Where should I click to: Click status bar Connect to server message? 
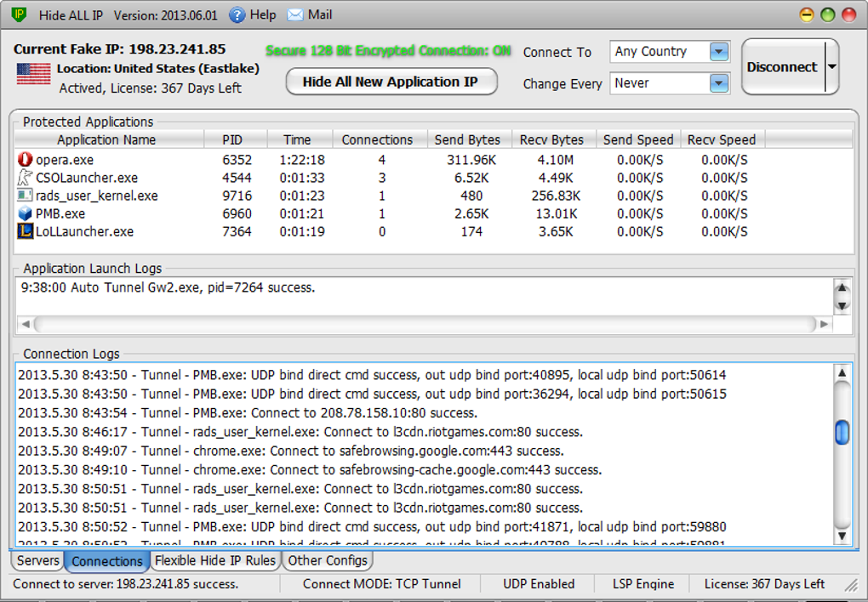point(126,584)
